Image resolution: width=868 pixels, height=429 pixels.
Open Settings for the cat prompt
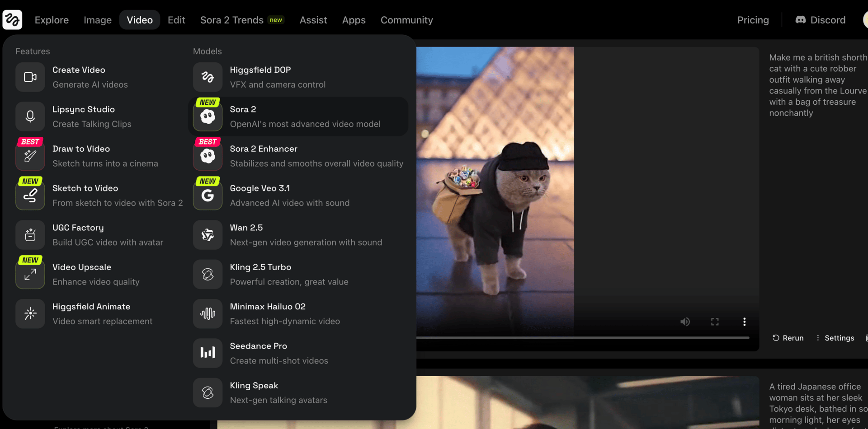[835, 338]
